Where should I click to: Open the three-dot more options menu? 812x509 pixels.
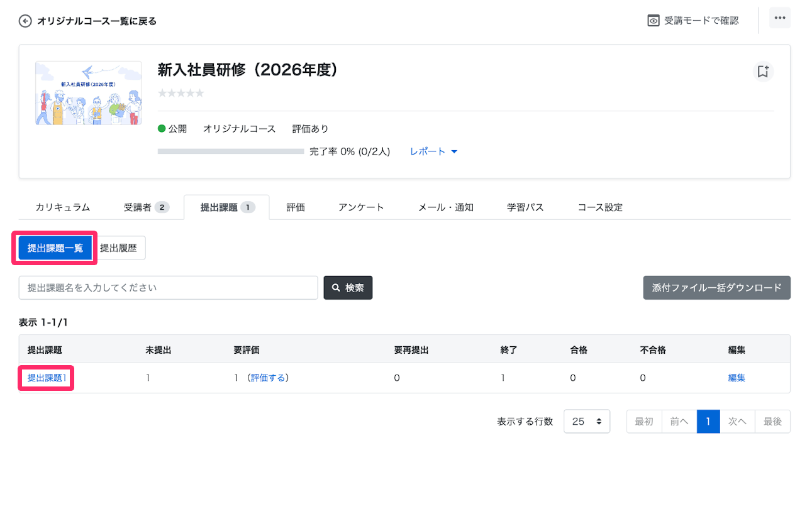(780, 18)
